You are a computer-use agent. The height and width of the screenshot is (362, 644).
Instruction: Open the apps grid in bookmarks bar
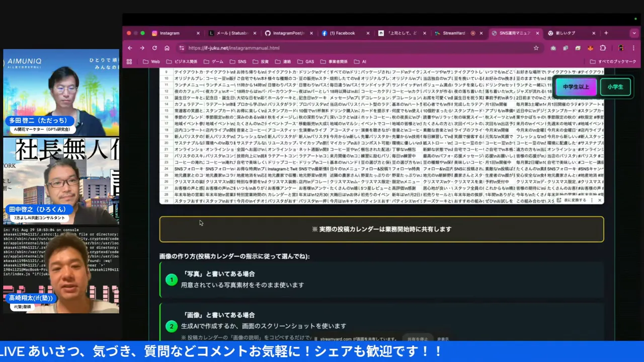(x=129, y=62)
